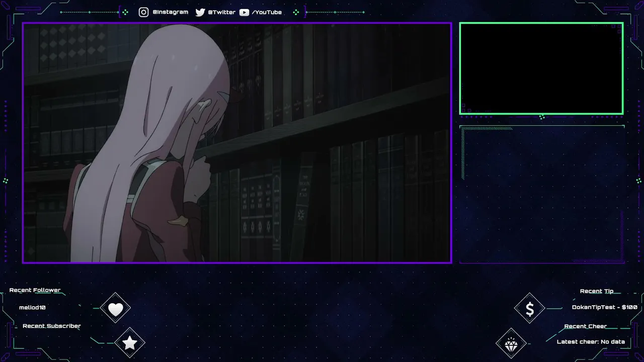Click the Latest cheer: No data text
The image size is (644, 362).
[591, 342]
